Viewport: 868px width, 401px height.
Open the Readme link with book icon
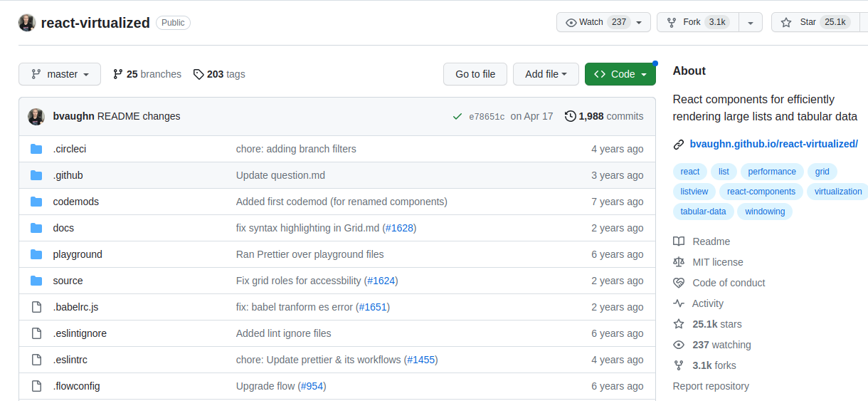[702, 241]
